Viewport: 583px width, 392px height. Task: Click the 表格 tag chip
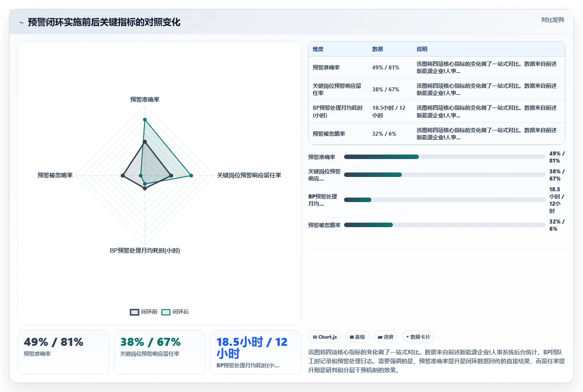coord(357,337)
